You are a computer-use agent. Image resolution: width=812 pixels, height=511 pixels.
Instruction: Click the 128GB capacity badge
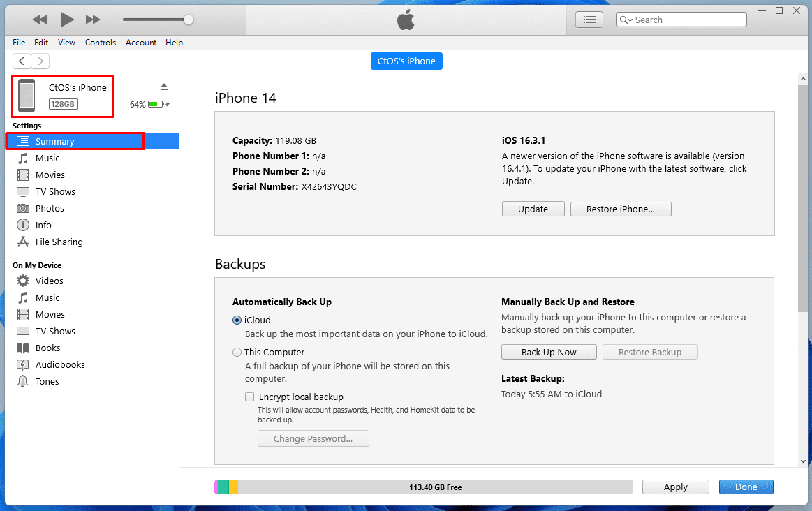tap(63, 104)
